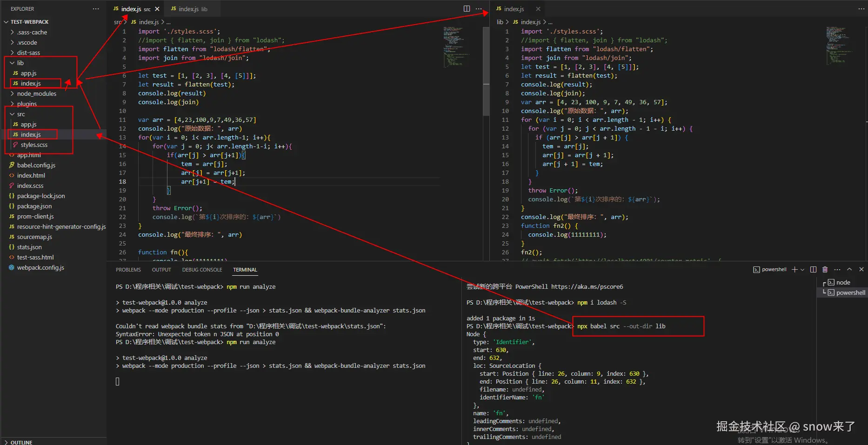Open left editor group more actions menu
Screen dimensions: 868x445
click(x=479, y=9)
